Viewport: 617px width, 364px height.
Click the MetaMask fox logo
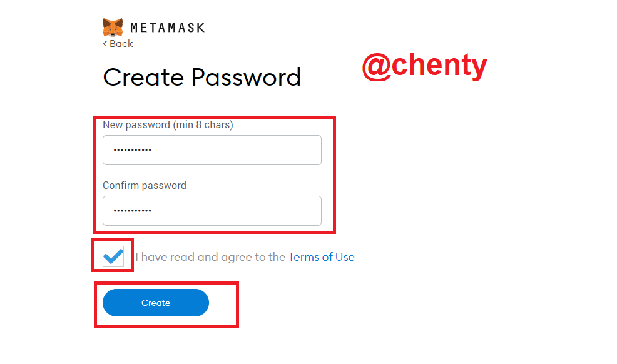[x=113, y=28]
